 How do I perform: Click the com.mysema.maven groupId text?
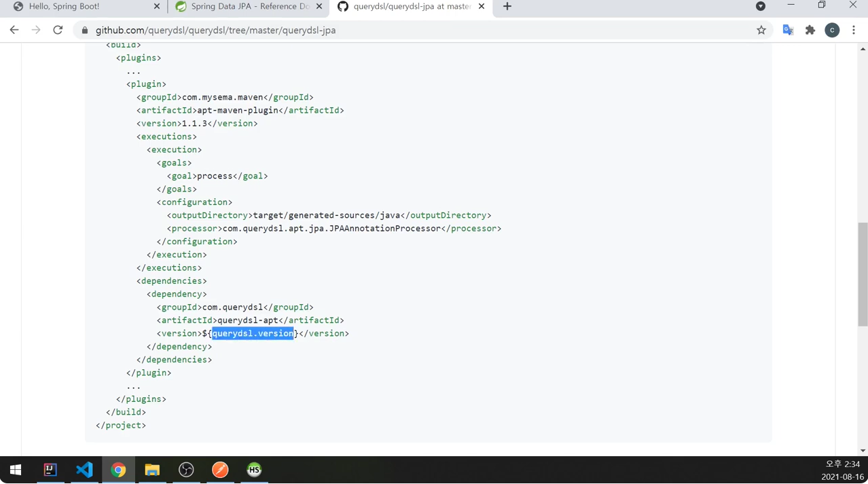coord(222,97)
